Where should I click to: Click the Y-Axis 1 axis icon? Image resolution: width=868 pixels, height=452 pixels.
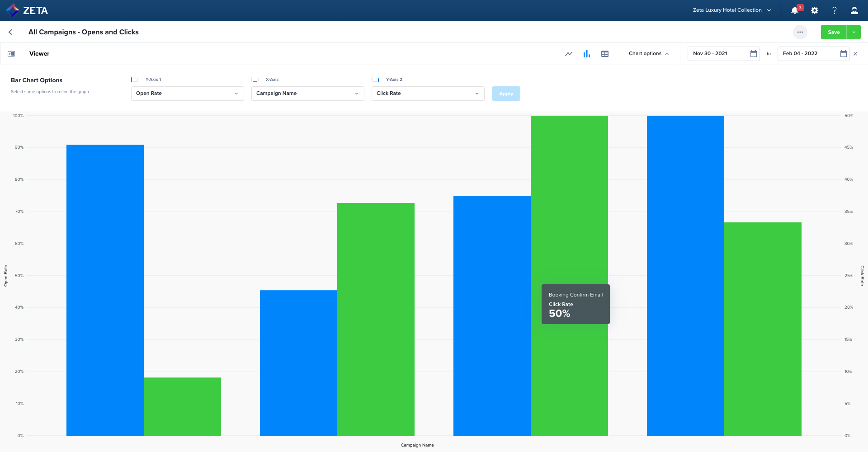click(135, 80)
